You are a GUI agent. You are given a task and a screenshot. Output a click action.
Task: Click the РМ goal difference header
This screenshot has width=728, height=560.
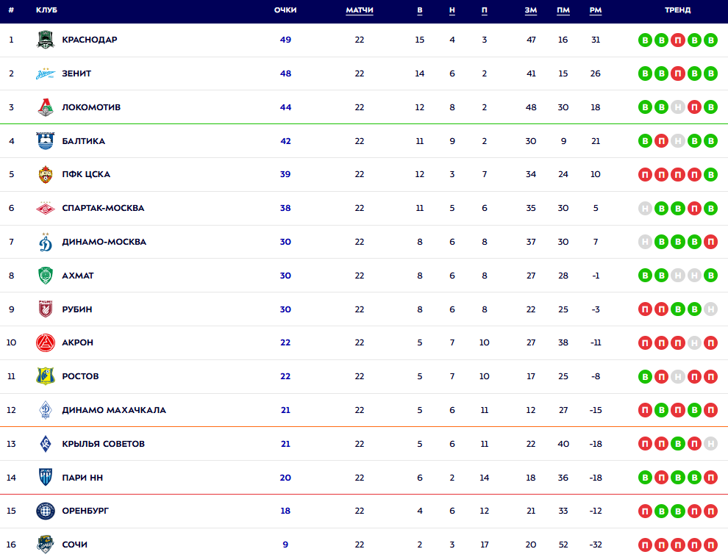(x=596, y=10)
